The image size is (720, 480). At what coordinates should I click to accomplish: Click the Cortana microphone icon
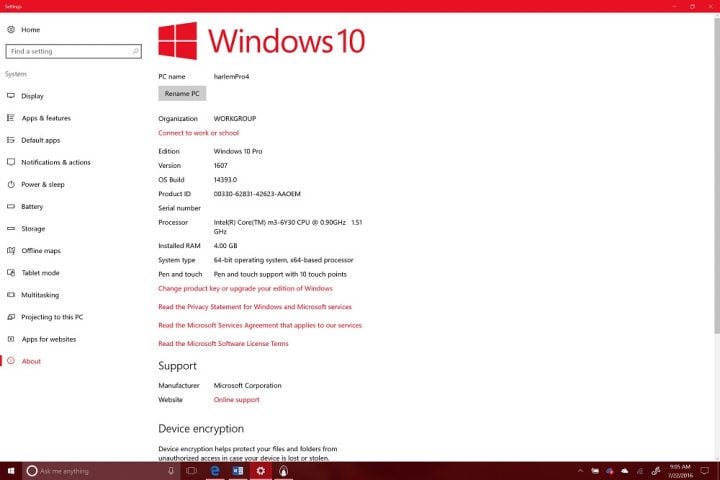(x=171, y=471)
